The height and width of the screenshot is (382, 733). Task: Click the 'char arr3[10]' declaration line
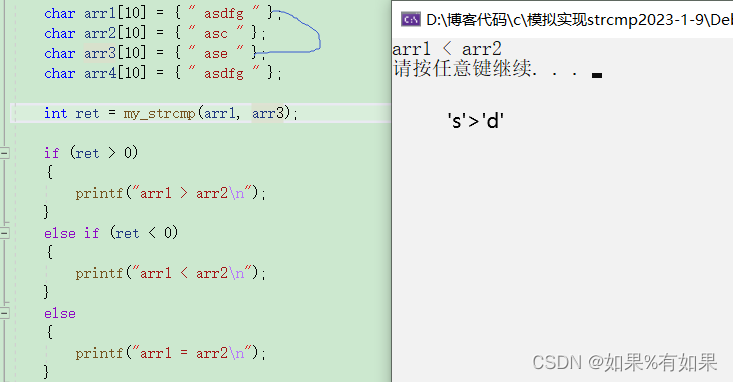[x=155, y=53]
